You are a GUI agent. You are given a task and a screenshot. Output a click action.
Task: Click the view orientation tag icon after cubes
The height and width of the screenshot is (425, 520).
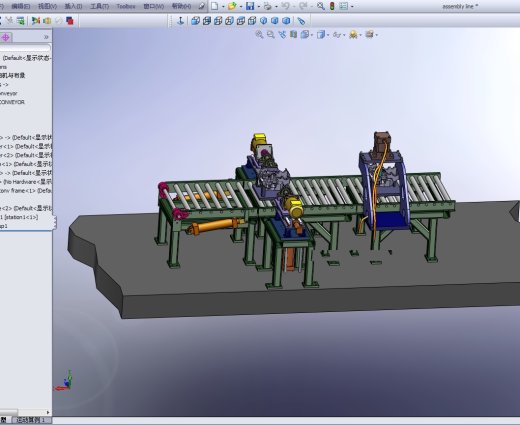pos(301,21)
